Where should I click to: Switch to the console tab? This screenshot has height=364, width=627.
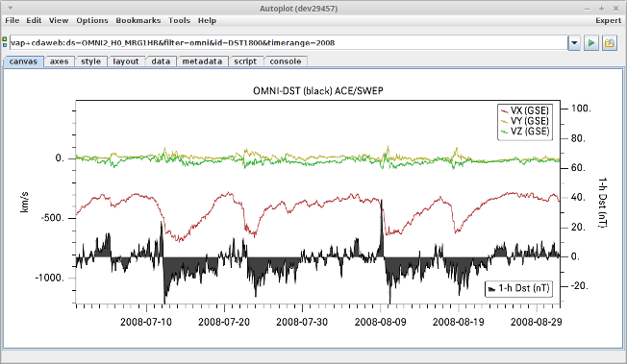coord(286,61)
